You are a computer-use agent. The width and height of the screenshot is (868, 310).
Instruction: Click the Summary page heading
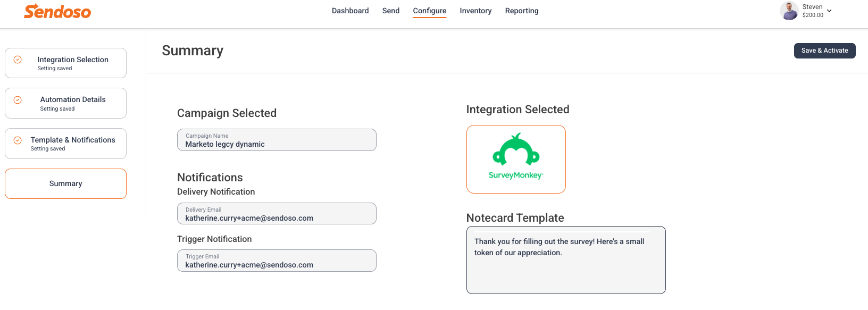193,51
